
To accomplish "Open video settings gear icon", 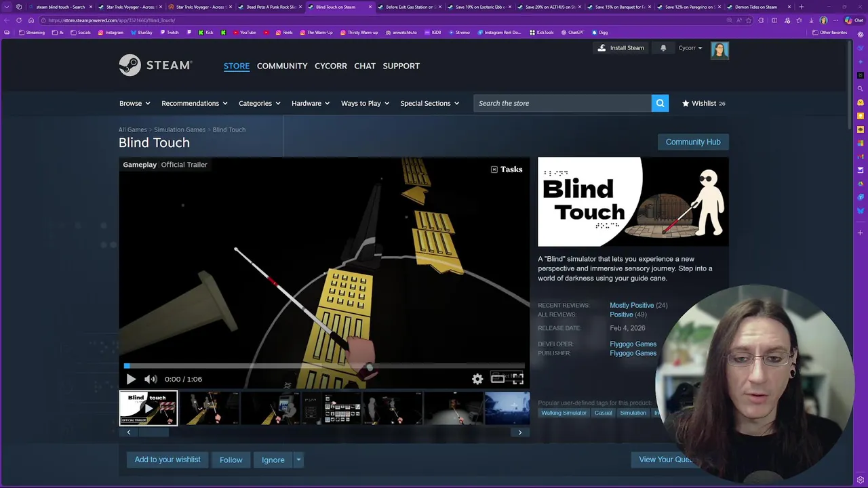I will (x=477, y=379).
